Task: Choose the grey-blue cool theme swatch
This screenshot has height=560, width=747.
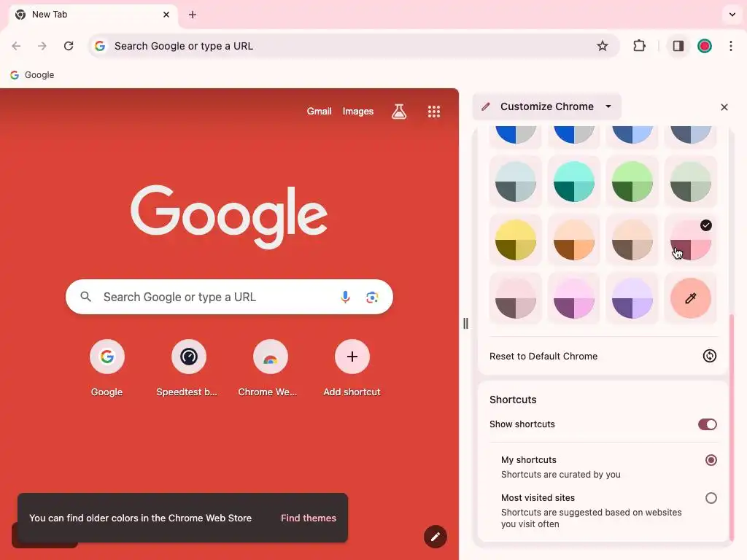Action: tap(516, 182)
